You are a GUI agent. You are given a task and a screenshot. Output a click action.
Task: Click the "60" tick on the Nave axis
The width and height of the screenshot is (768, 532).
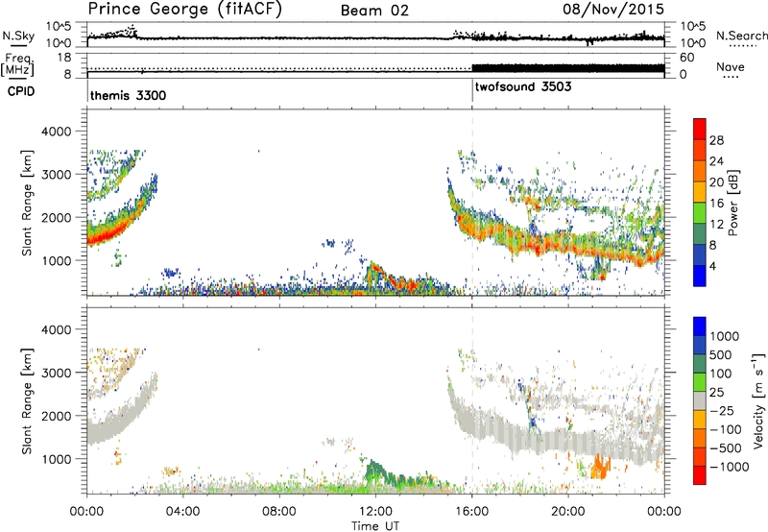point(687,58)
